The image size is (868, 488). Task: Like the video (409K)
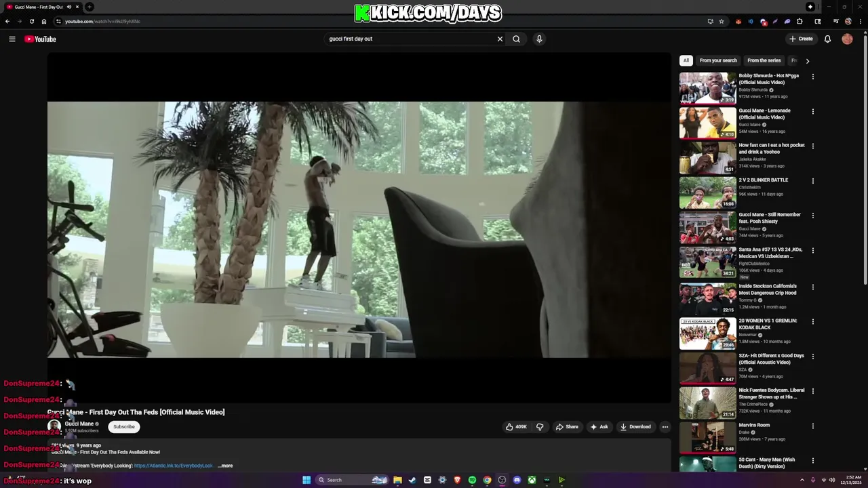pos(516,427)
